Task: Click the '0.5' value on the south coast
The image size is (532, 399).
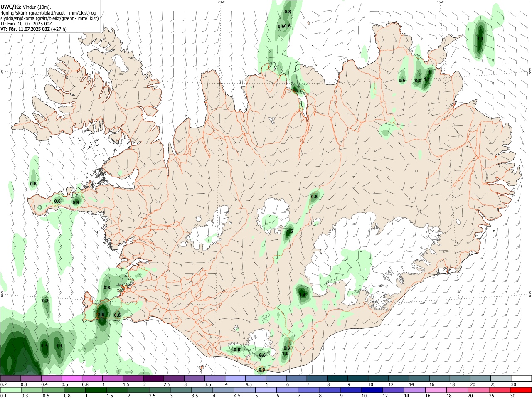Action: point(262,370)
